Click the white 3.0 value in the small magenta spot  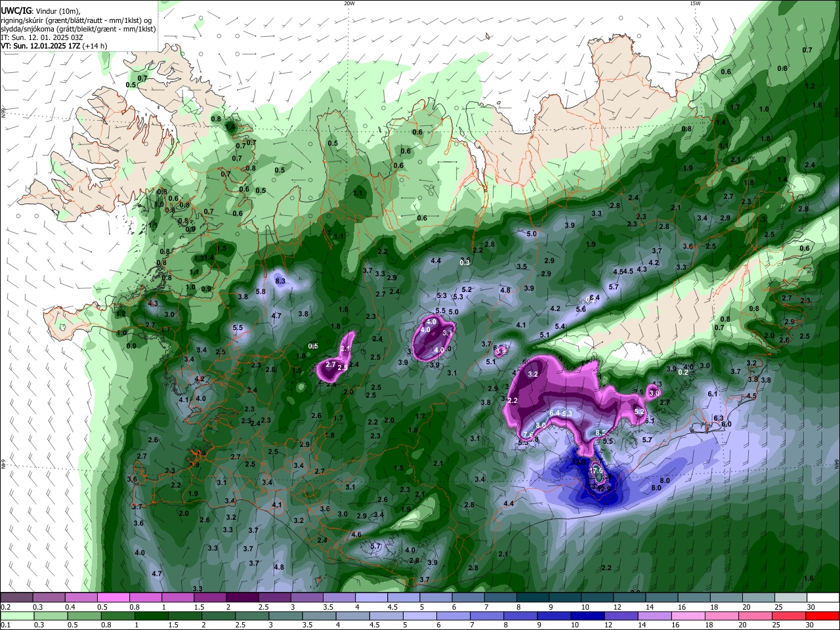(654, 392)
